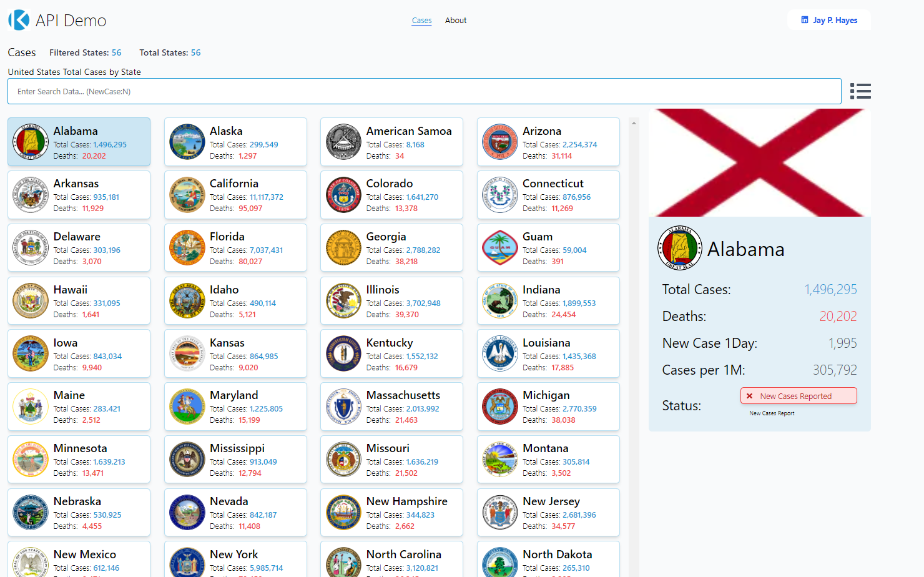924x577 pixels.
Task: Click the Alabama flag image
Action: (x=759, y=162)
